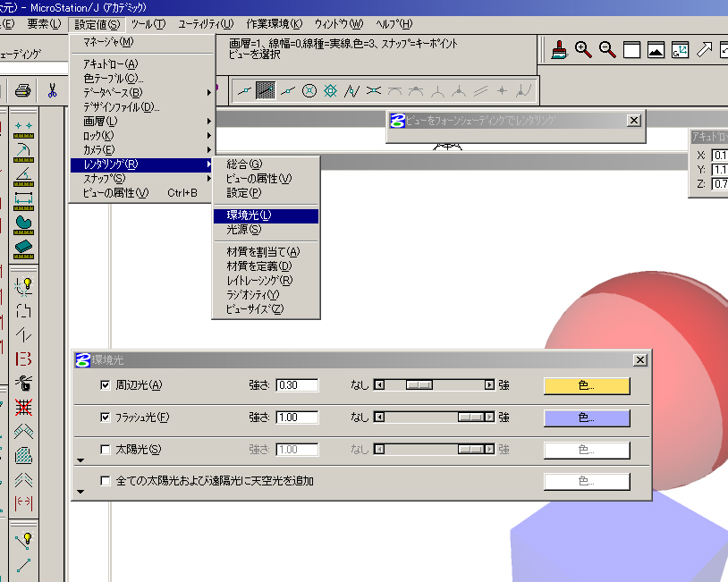Toggle the 周辺光(A) ambient light checkbox
The height and width of the screenshot is (582, 728).
tap(106, 385)
